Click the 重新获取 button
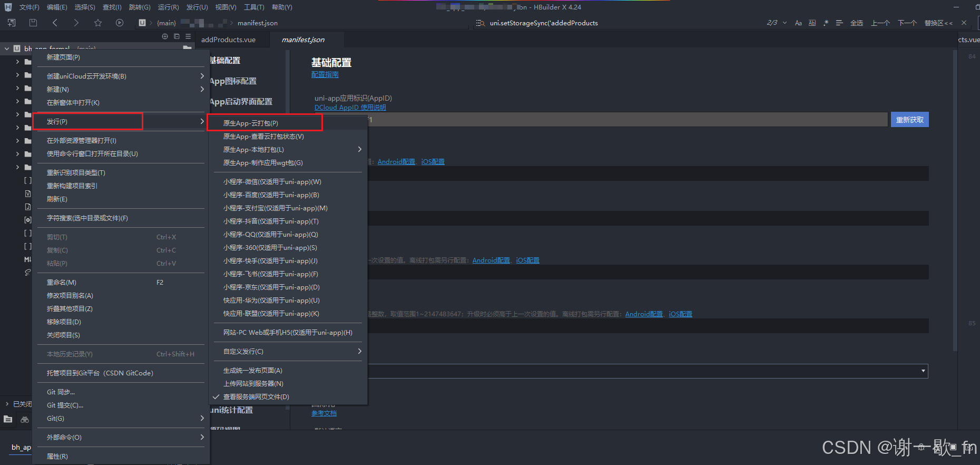 click(x=909, y=120)
